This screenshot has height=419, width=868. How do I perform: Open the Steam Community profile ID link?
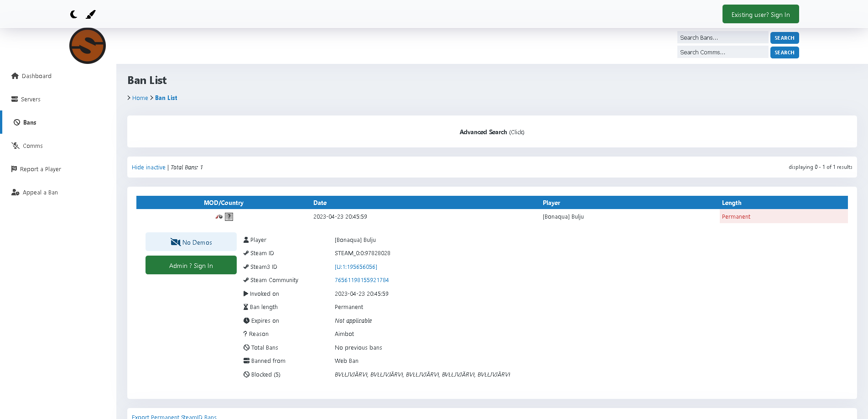[x=362, y=280]
